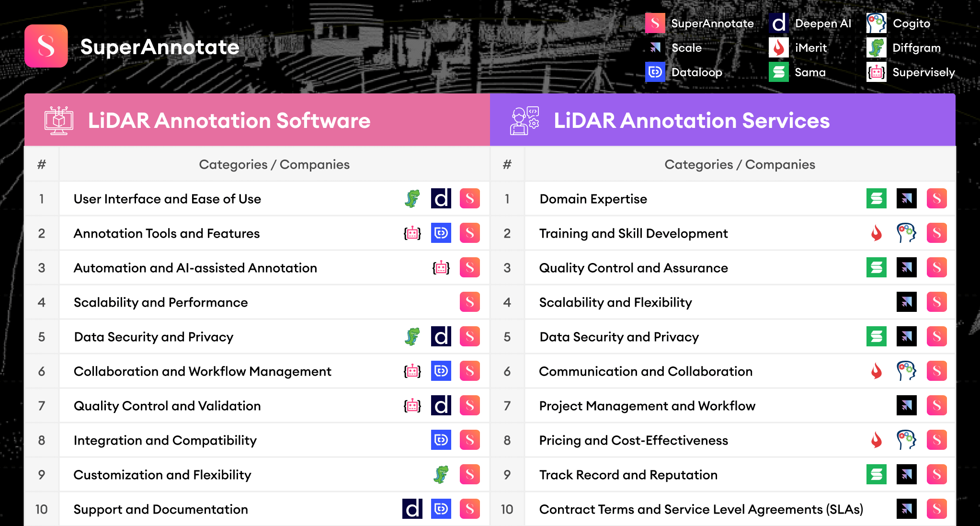Select the Diffgram icon beside User Interface row
980x526 pixels.
click(412, 198)
